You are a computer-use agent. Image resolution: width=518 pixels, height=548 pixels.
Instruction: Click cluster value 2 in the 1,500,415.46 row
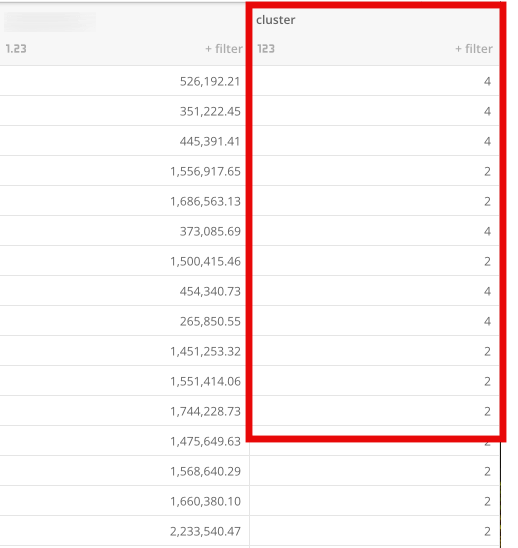point(488,261)
